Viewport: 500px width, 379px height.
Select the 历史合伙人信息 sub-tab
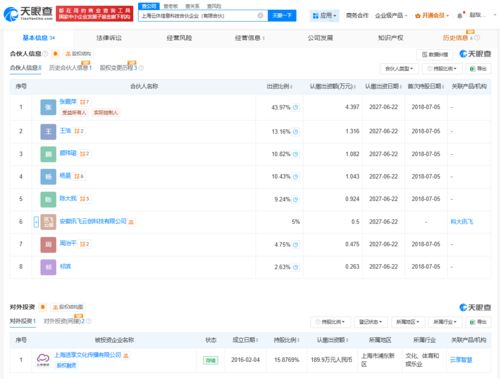[70, 68]
